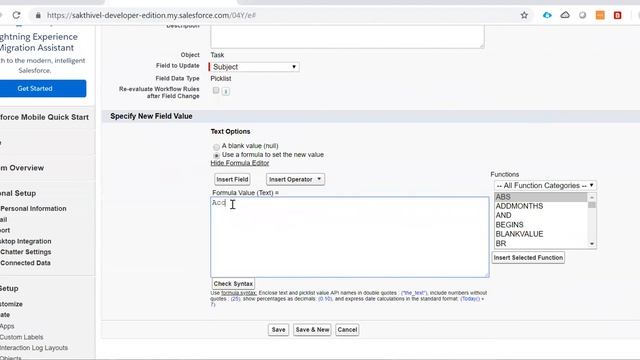Open Desktop Integration sidebar item
Screen dimensions: 640x360
(x=25, y=242)
